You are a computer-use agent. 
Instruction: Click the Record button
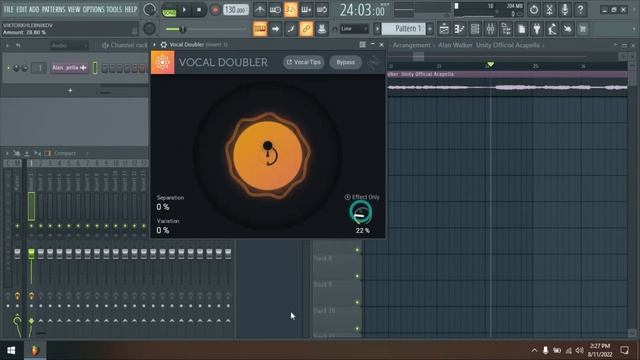pyautogui.click(x=215, y=10)
